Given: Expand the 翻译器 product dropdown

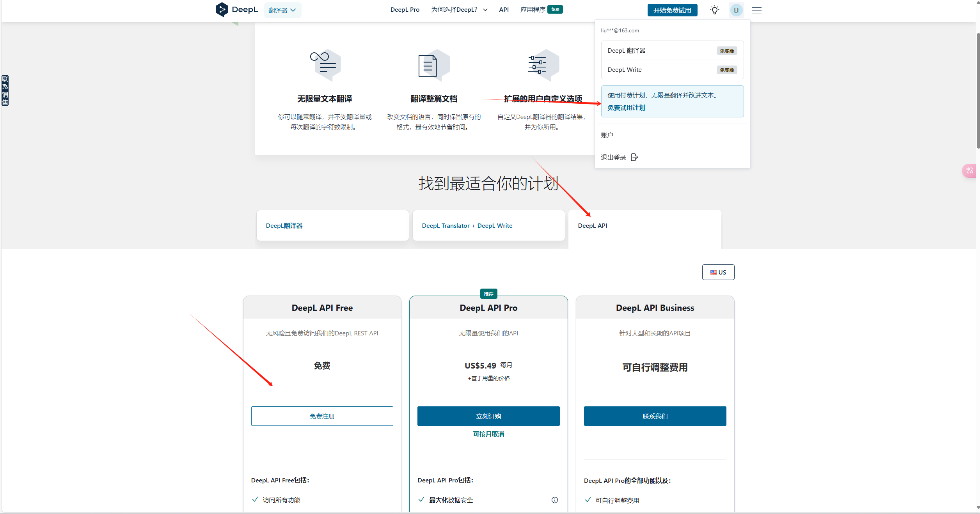Looking at the screenshot, I should pyautogui.click(x=282, y=10).
